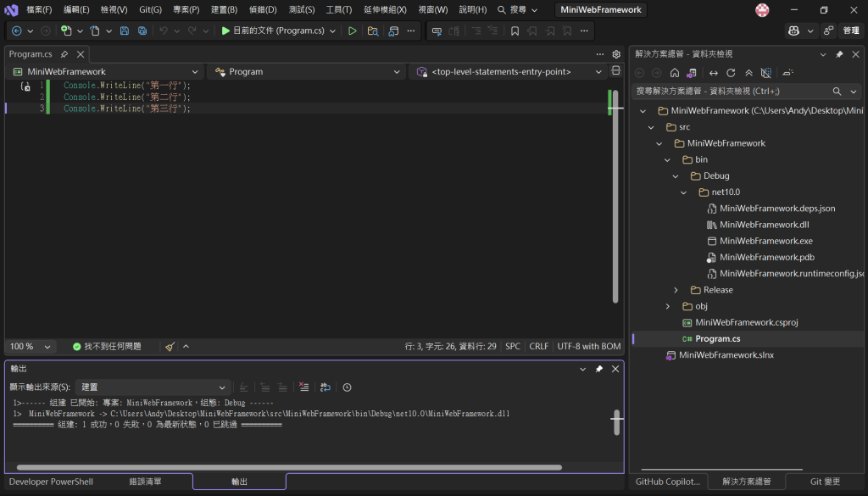Save Program.cs with the single floppy icon

coord(125,31)
